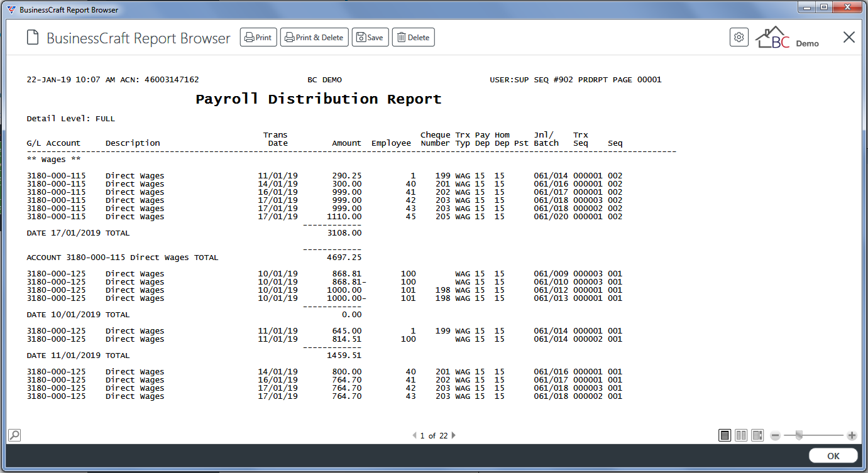This screenshot has width=868, height=473.
Task: Click the document icon beside title
Action: click(33, 38)
